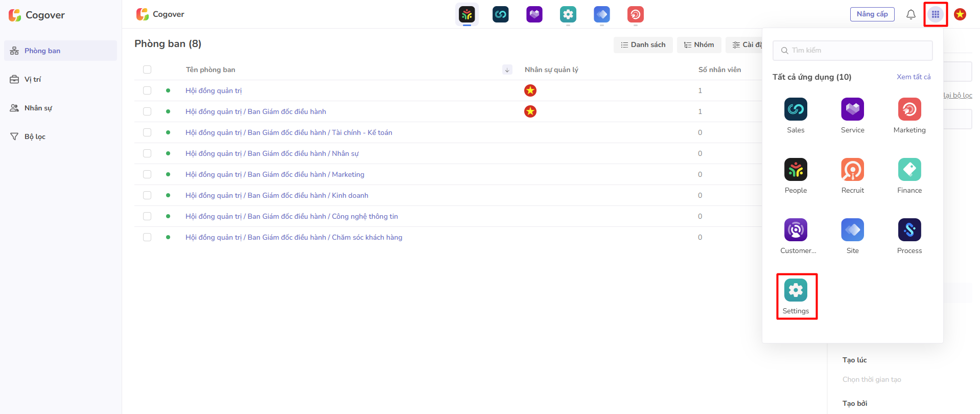The height and width of the screenshot is (414, 980).
Task: Open the Tài chính - Kế toán department link
Action: click(289, 132)
